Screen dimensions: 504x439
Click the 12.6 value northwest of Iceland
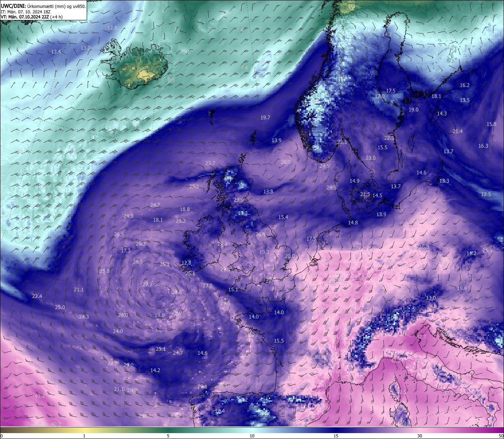(113, 28)
